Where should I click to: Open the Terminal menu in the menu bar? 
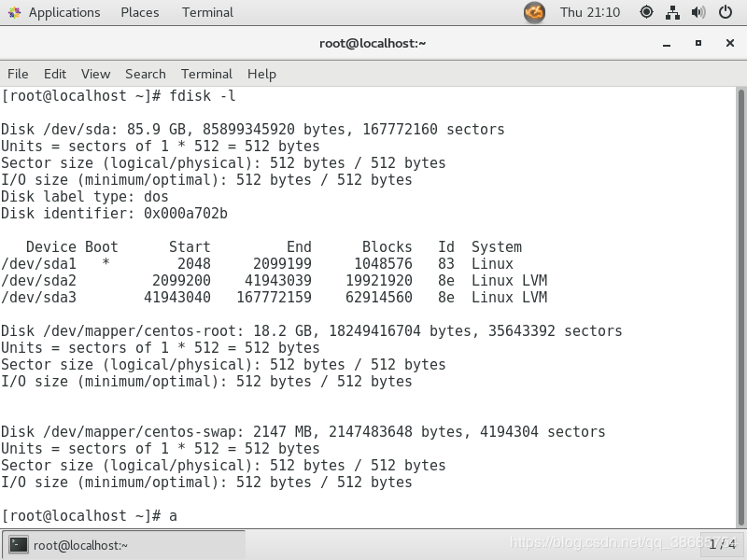point(206,75)
